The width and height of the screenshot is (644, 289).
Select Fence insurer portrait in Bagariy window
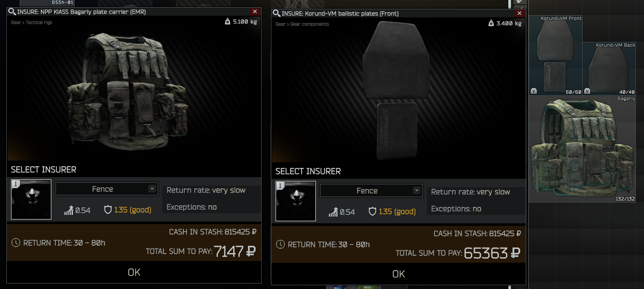(x=31, y=199)
